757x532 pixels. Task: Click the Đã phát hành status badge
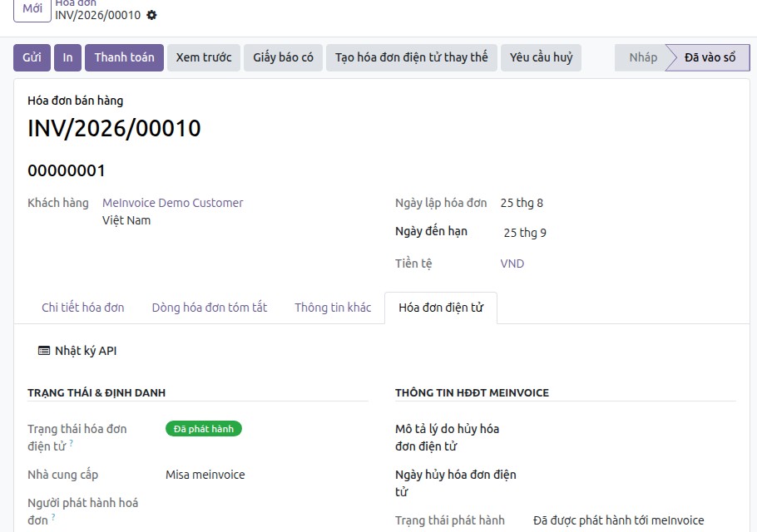204,429
